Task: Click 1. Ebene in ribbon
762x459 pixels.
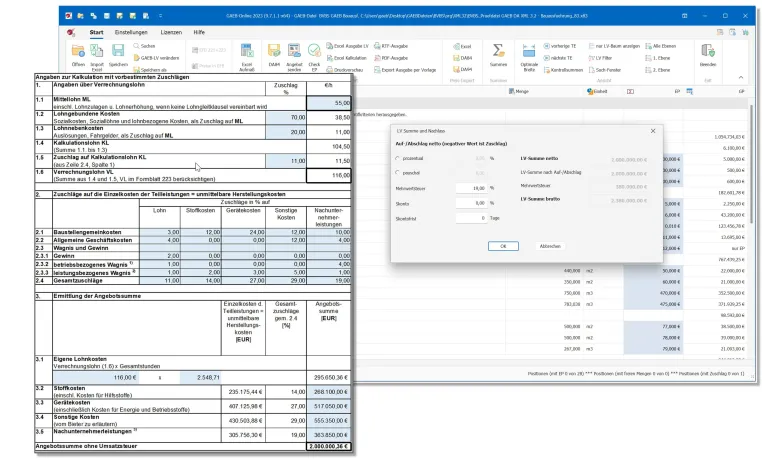Action: 658,58
